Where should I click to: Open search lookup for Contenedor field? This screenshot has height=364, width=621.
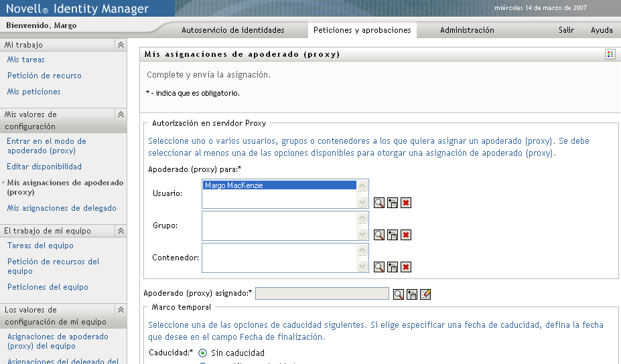[379, 267]
